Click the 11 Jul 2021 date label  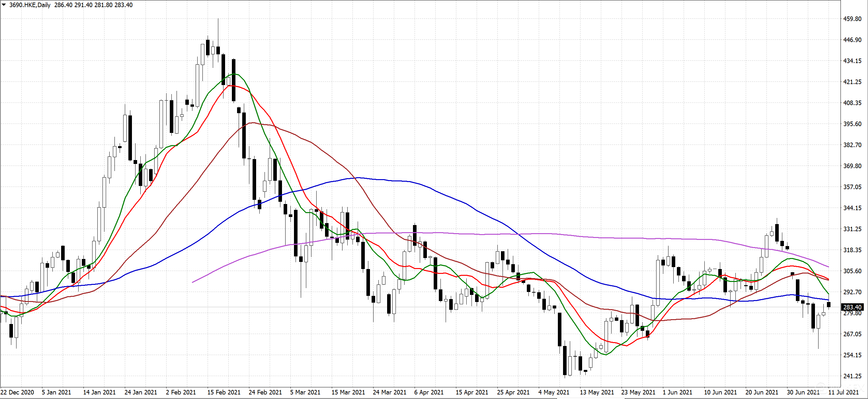pyautogui.click(x=843, y=392)
